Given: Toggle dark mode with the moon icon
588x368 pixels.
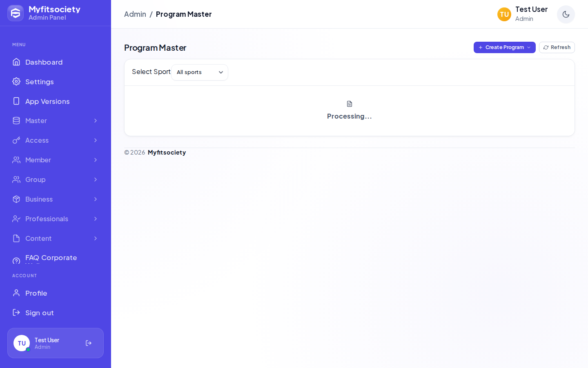Looking at the screenshot, I should [x=566, y=14].
